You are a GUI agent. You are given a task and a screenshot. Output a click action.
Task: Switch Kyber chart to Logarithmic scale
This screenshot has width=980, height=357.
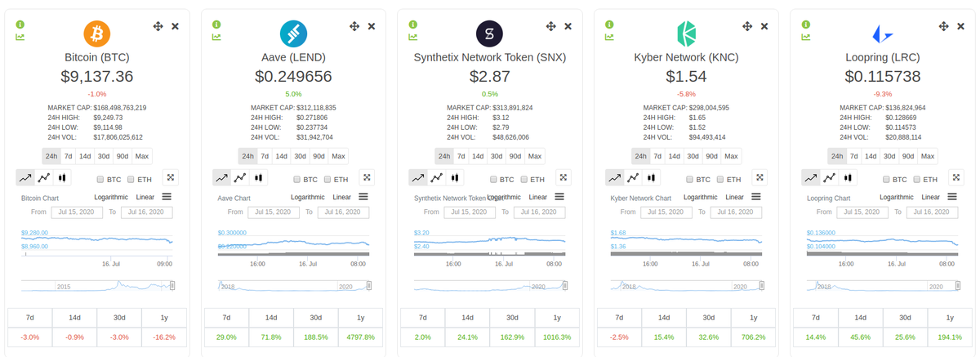[x=701, y=197]
